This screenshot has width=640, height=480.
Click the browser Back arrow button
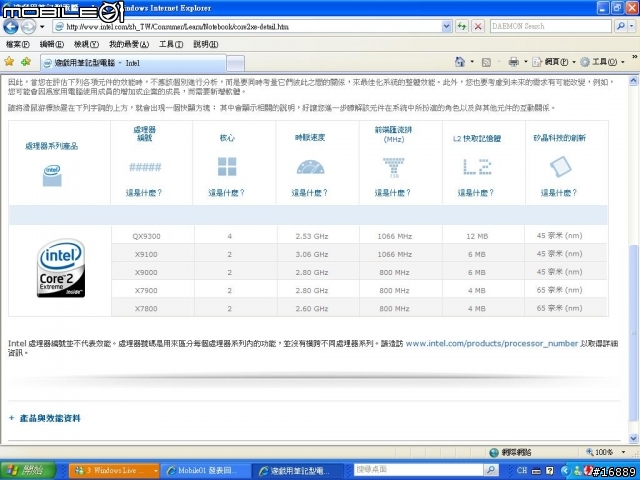[11, 27]
